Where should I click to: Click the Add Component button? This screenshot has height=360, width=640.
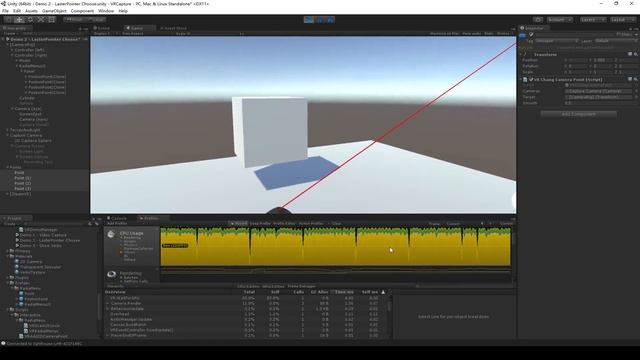[578, 114]
